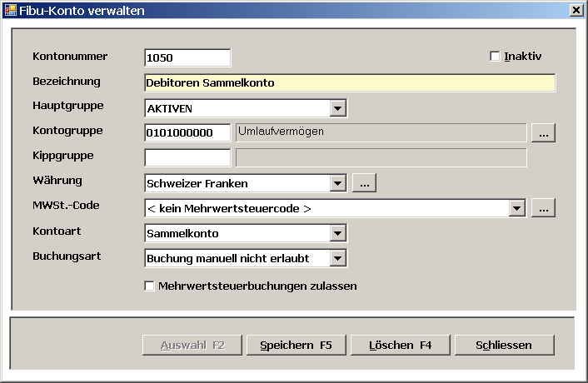Open Kontogruppe browse ellipsis button
The width and height of the screenshot is (588, 383).
542,133
